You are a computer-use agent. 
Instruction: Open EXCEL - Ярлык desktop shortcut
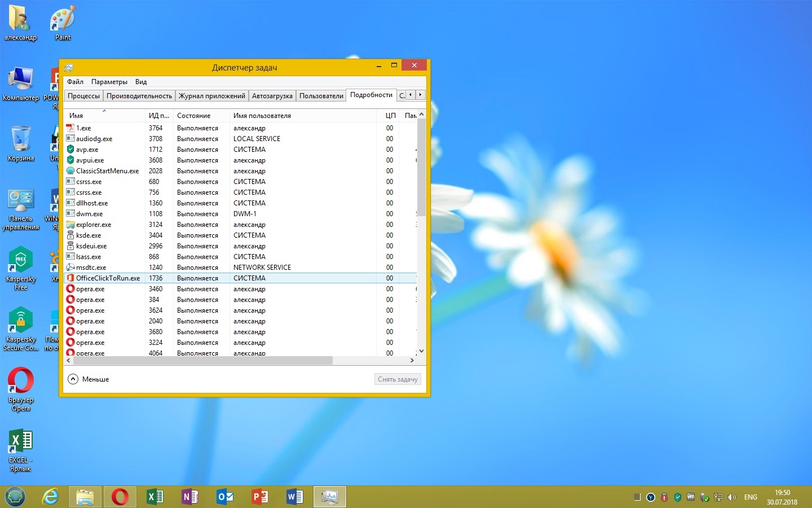coord(21,450)
